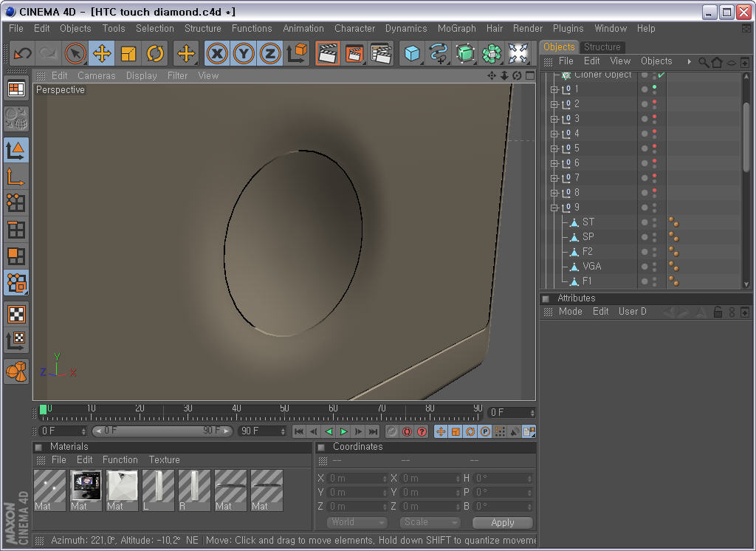
Task: Click the Undo arrow icon
Action: point(22,53)
